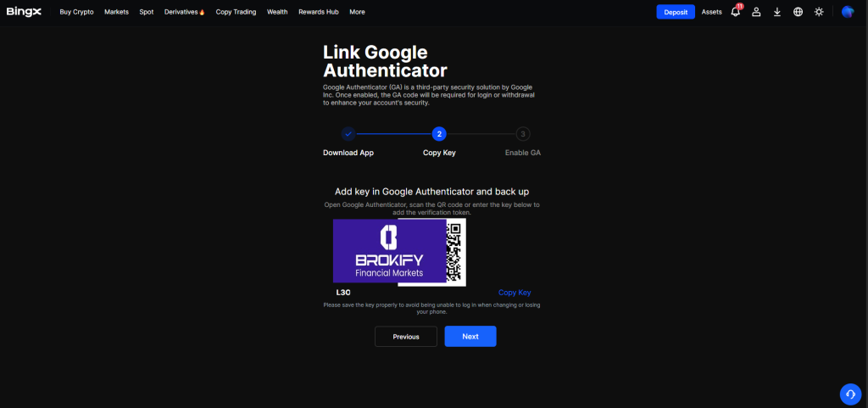Expand the More menu

[357, 12]
